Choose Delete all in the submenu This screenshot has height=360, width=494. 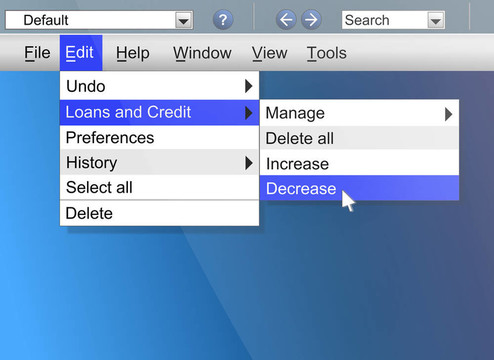tap(359, 138)
